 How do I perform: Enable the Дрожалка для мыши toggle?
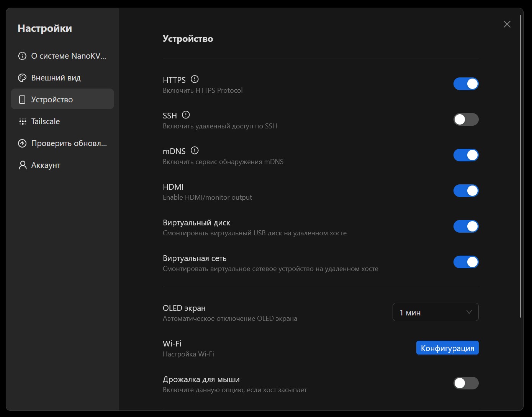(x=466, y=383)
